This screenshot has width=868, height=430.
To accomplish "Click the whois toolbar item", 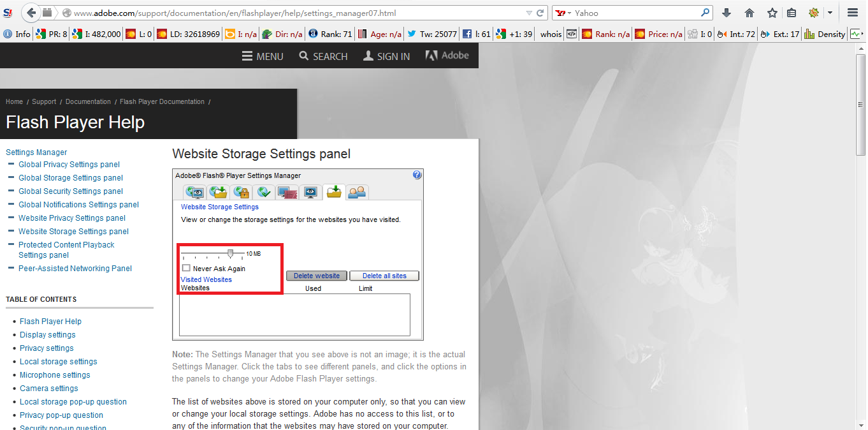I will click(x=551, y=34).
